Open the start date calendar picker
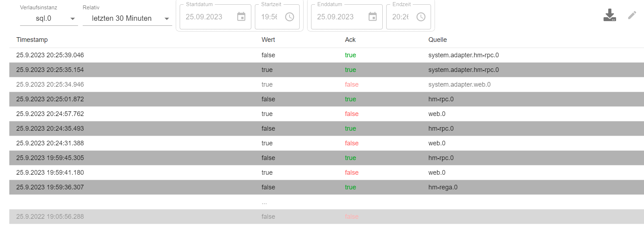Screen dimensions: 644x232 tap(241, 17)
